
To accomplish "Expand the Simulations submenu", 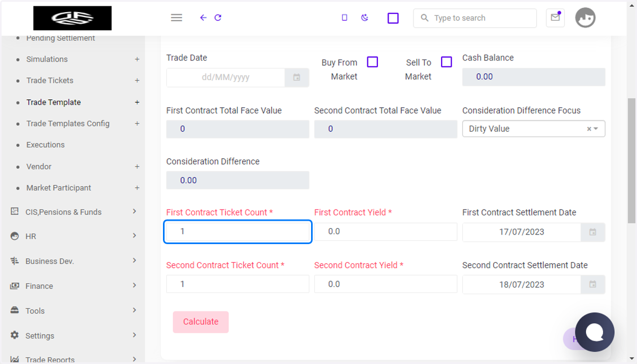I will coord(137,59).
